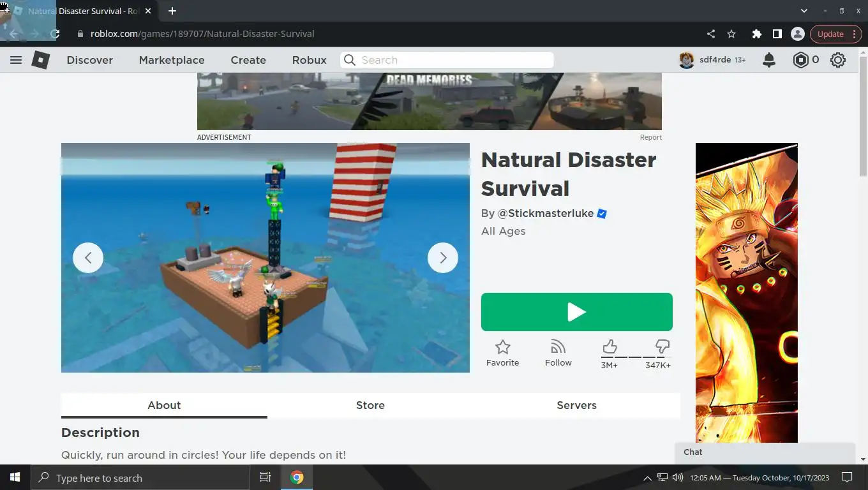Click the Chrome taskbar icon
Viewport: 868px width, 490px height.
point(297,477)
